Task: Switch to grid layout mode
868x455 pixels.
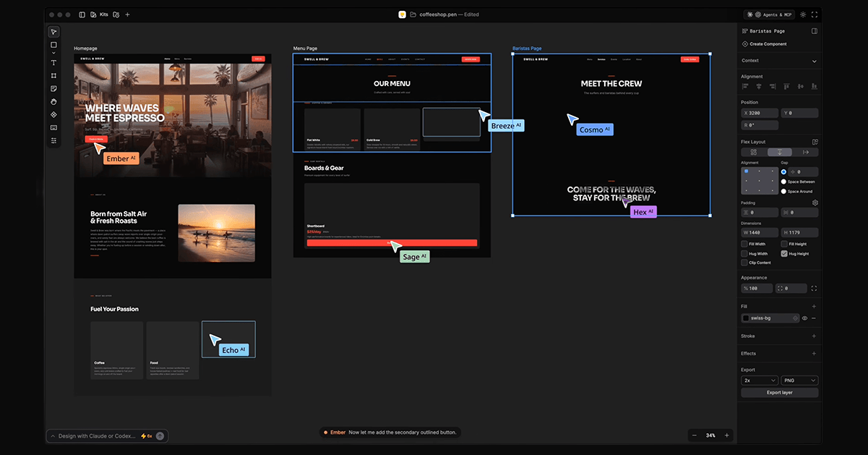Action: 754,153
